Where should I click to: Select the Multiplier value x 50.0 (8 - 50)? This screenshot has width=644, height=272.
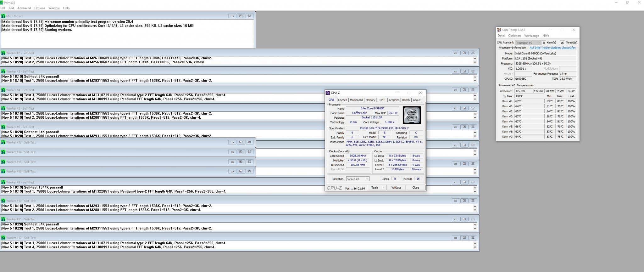point(358,160)
